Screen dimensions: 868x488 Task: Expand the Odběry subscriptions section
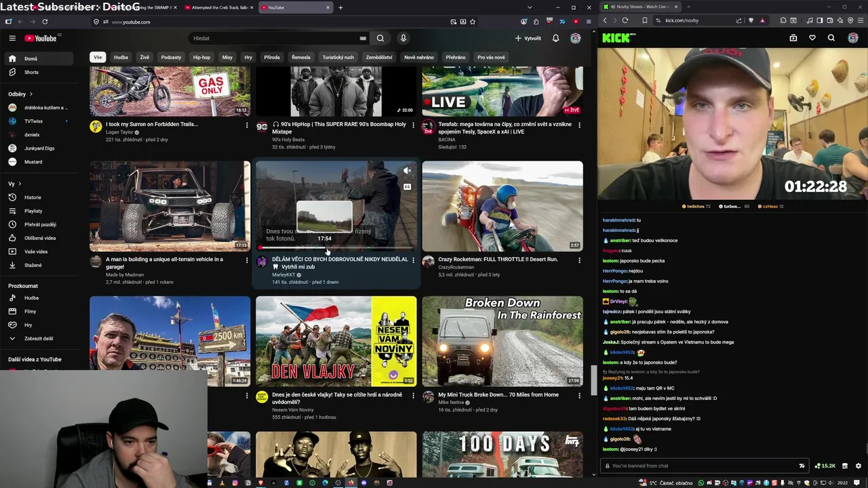tap(20, 94)
